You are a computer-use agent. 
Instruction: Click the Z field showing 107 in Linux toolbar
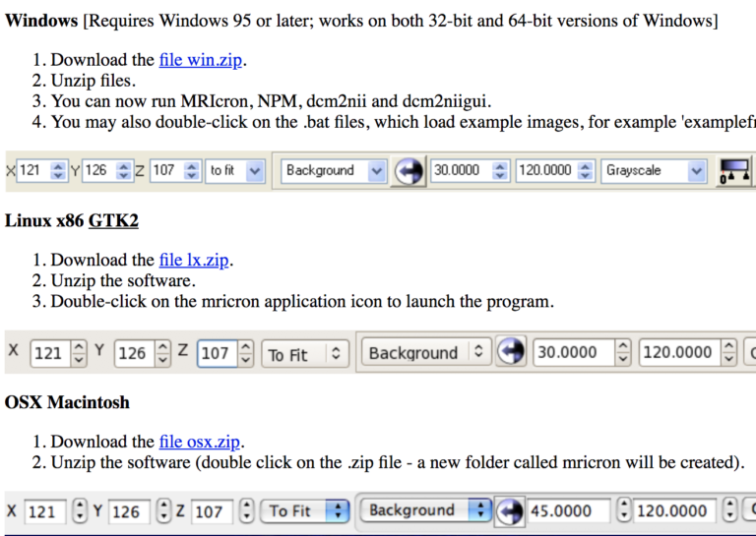[x=215, y=353]
